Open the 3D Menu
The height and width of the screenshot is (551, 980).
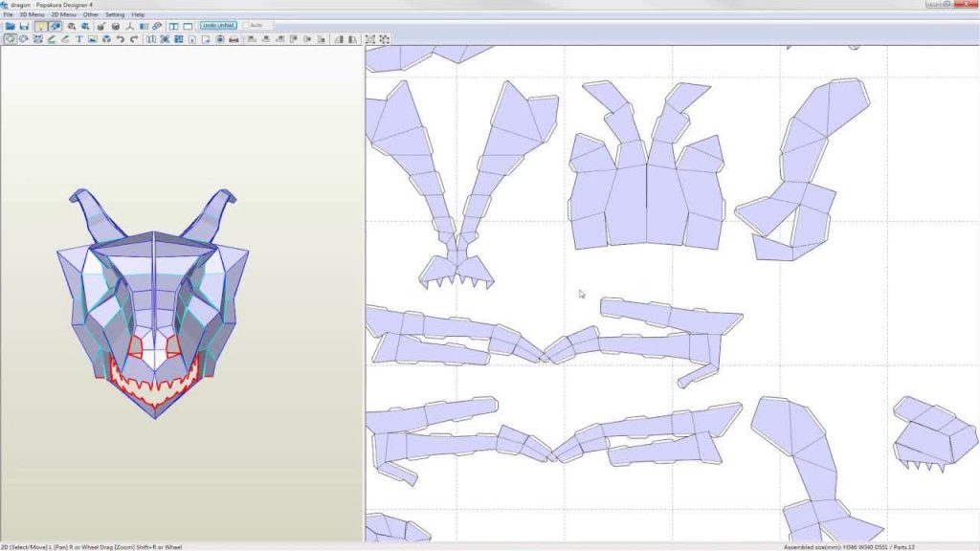click(33, 15)
